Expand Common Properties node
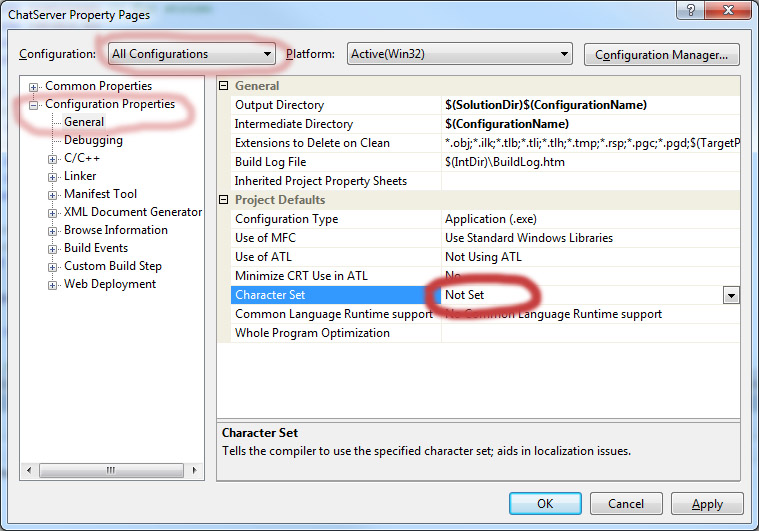The image size is (759, 531). [35, 86]
